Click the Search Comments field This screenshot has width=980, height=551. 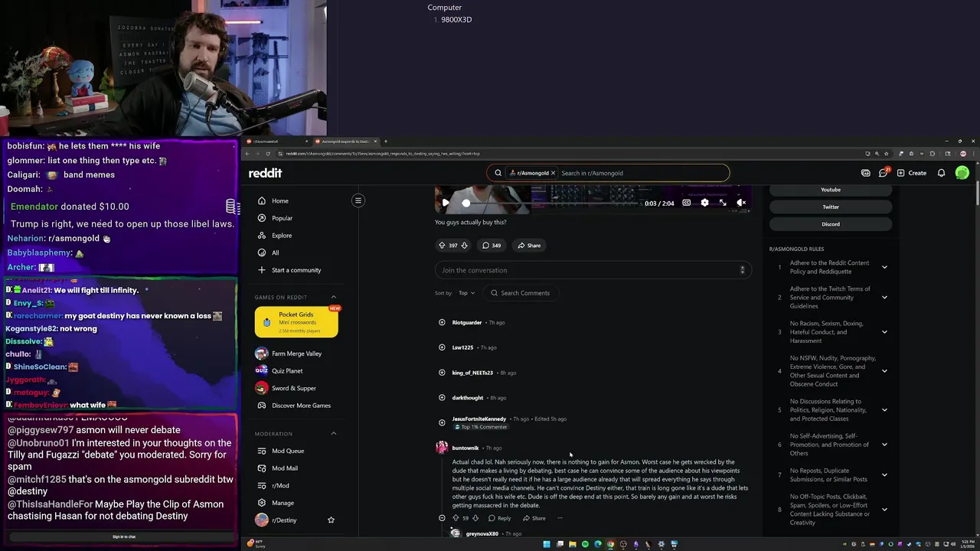(521, 293)
